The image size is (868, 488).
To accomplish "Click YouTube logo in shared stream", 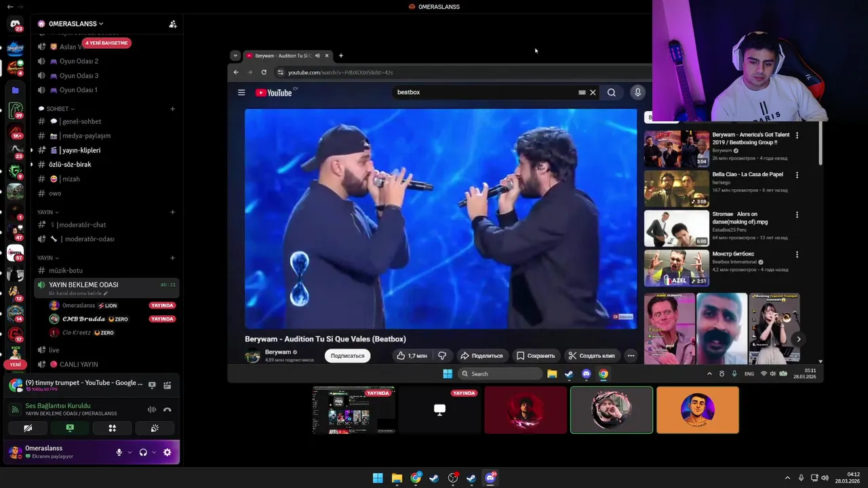I will (x=274, y=92).
